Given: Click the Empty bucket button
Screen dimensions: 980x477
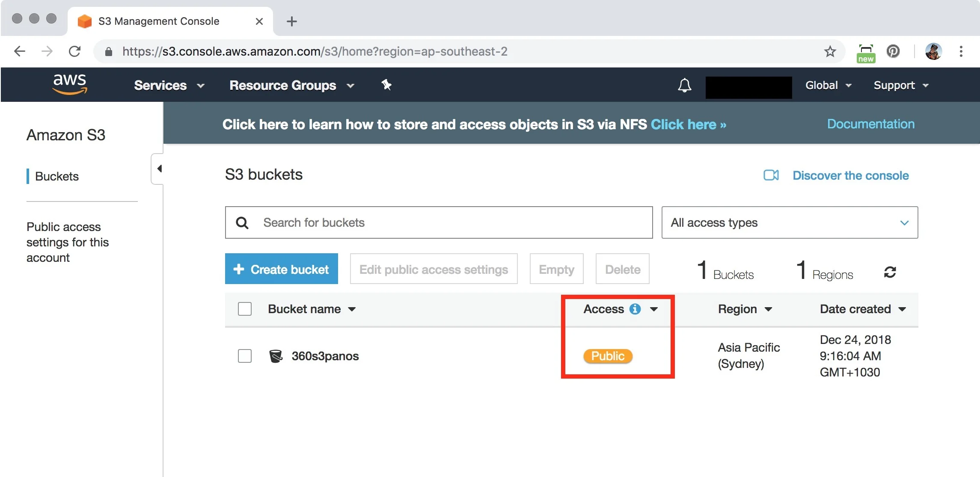Looking at the screenshot, I should (556, 269).
